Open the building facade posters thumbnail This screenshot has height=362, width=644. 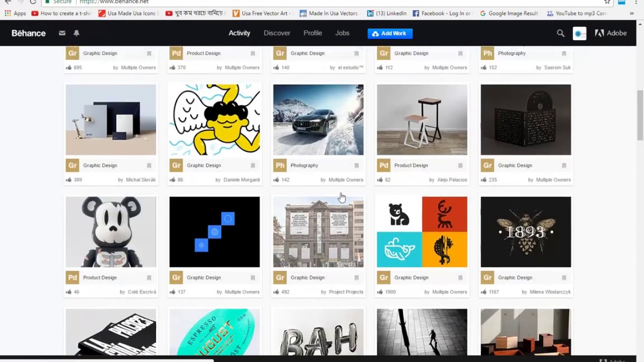point(318,232)
